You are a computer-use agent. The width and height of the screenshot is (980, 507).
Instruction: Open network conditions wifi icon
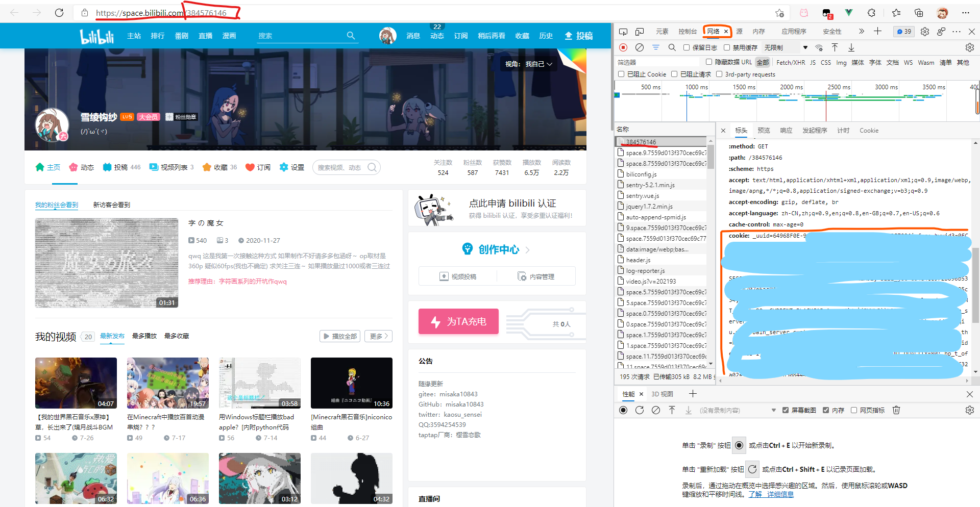pos(819,47)
